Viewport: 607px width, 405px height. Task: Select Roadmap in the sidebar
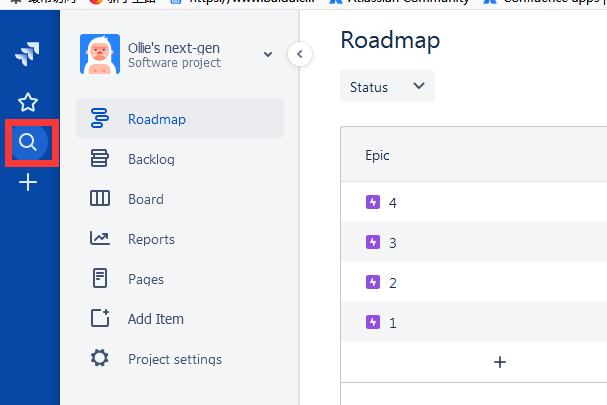(x=180, y=118)
